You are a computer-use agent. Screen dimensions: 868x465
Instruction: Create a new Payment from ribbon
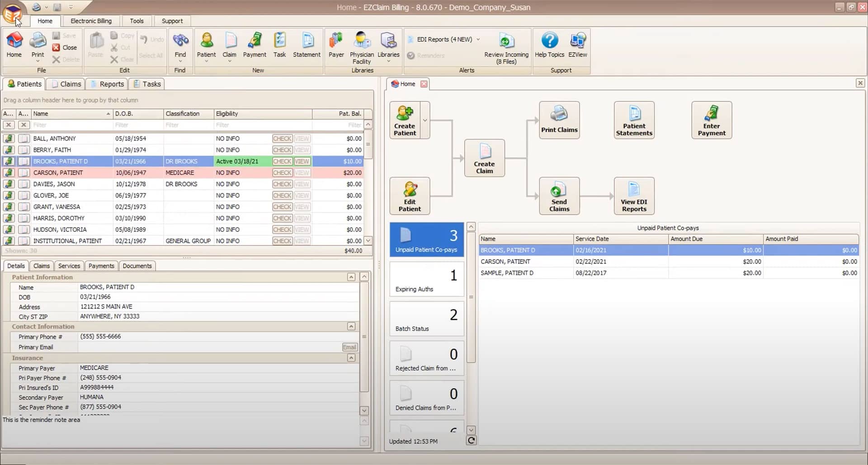[255, 45]
